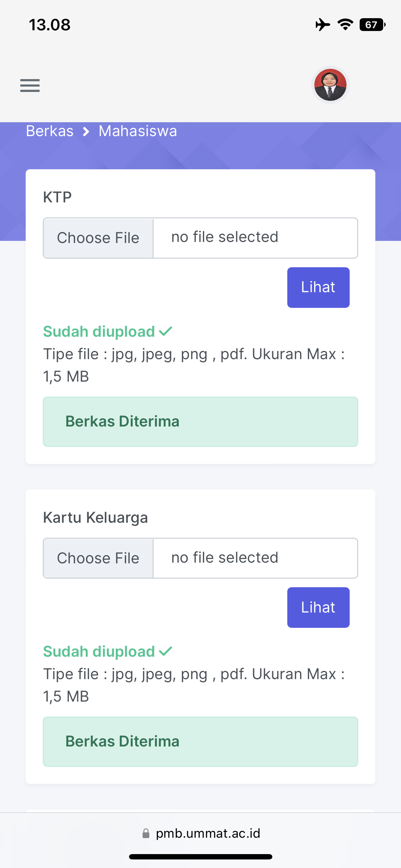This screenshot has width=401, height=868.
Task: Click the KTP 'no file selected' field
Action: point(255,238)
